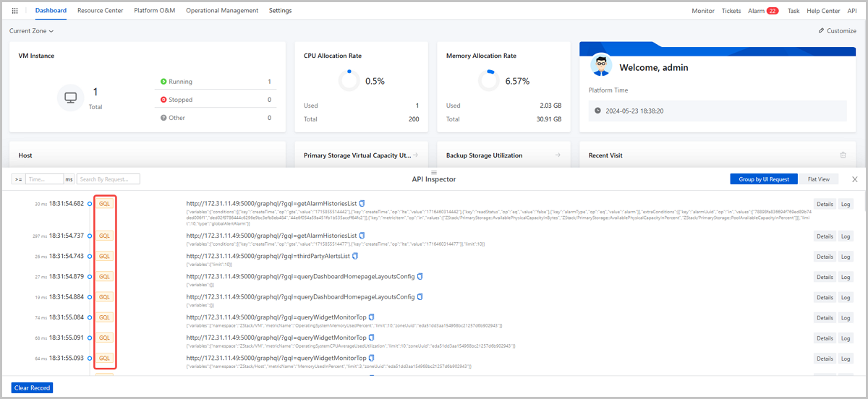The image size is (868, 399).
Task: Close the API Inspector panel
Action: (x=854, y=179)
